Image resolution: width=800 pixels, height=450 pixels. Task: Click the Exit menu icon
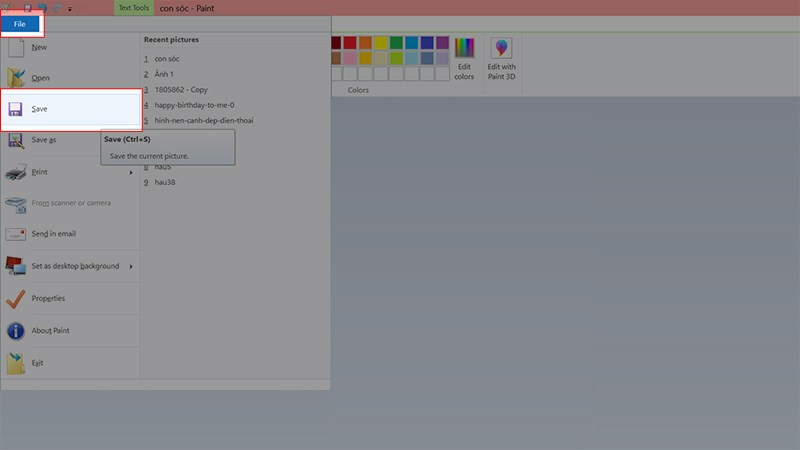pos(17,362)
